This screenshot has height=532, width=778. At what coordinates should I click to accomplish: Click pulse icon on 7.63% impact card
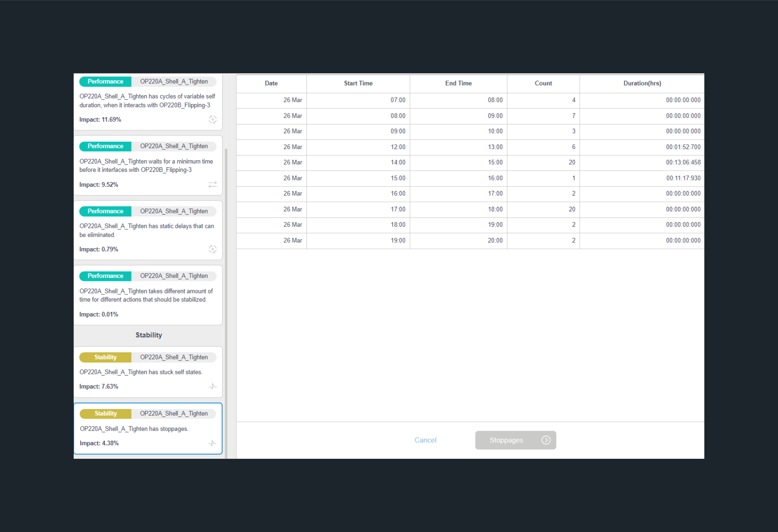click(213, 387)
